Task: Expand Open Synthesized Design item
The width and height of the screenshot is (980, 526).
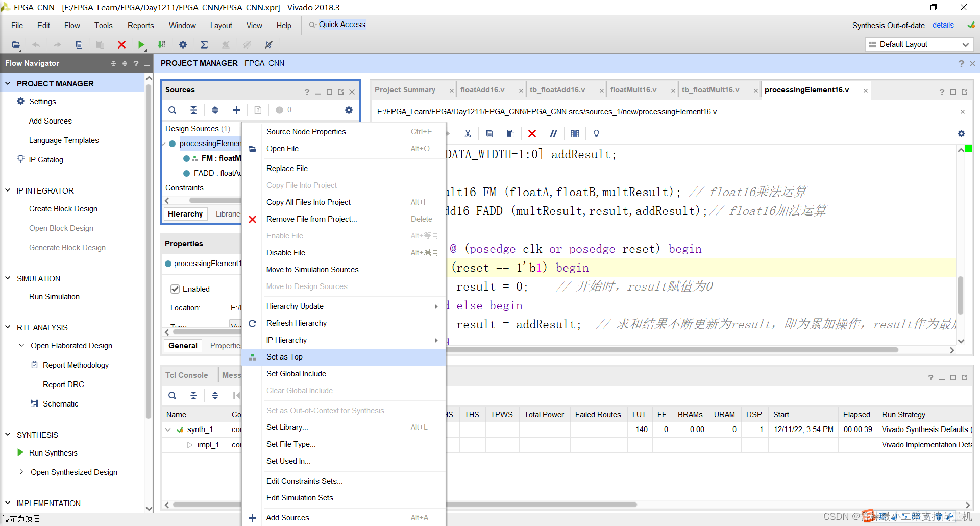Action: [21, 472]
